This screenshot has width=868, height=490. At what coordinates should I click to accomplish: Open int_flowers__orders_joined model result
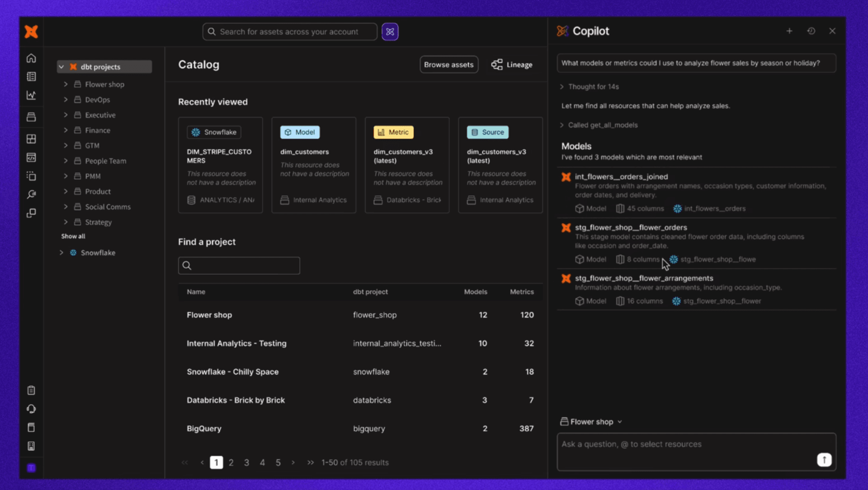(x=621, y=177)
